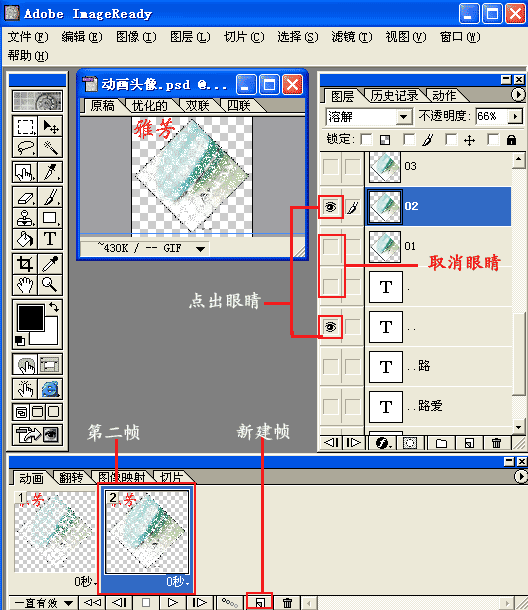Switch to the 优化的 tab

pos(149,106)
